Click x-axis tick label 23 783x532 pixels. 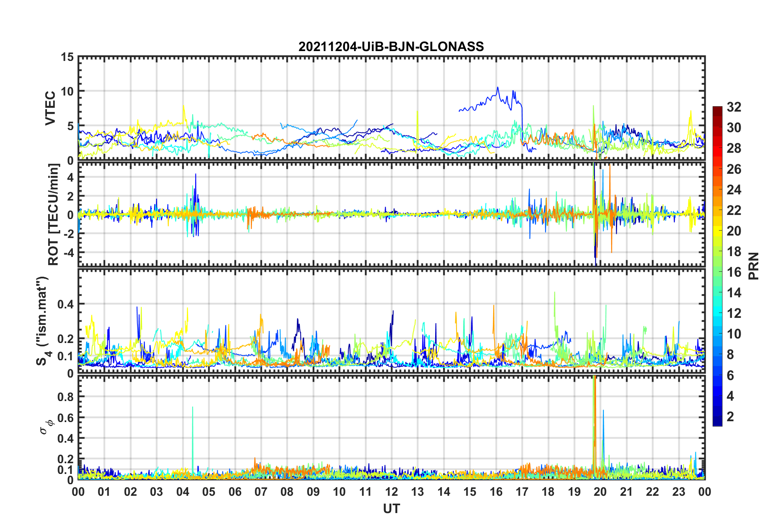pyautogui.click(x=678, y=492)
